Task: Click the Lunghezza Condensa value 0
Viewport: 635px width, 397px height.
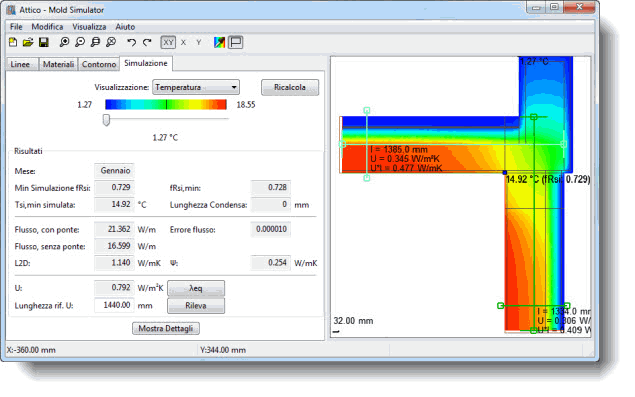Action: click(271, 204)
